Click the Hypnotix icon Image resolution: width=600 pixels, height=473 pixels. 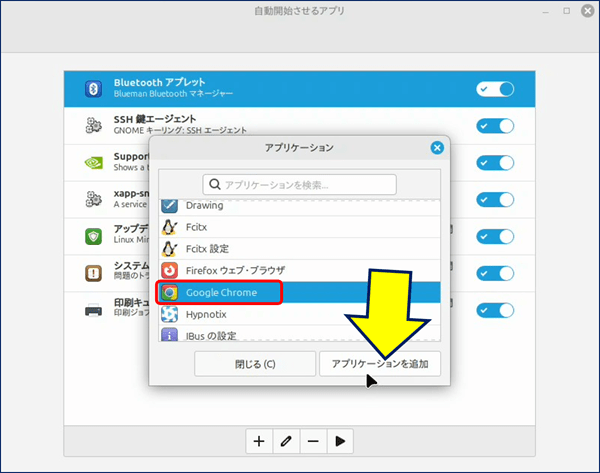tap(170, 314)
